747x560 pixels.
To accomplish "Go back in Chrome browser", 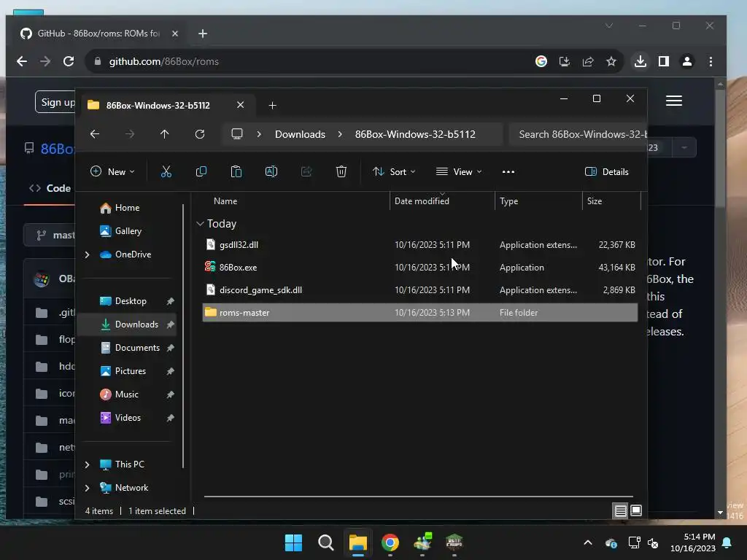I will [22, 61].
